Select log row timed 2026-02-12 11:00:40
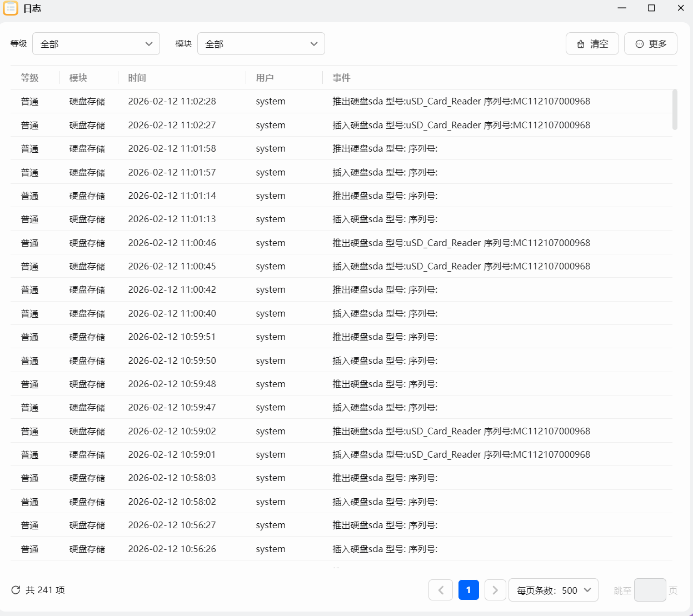Screen dimensions: 693x616 click(341, 313)
